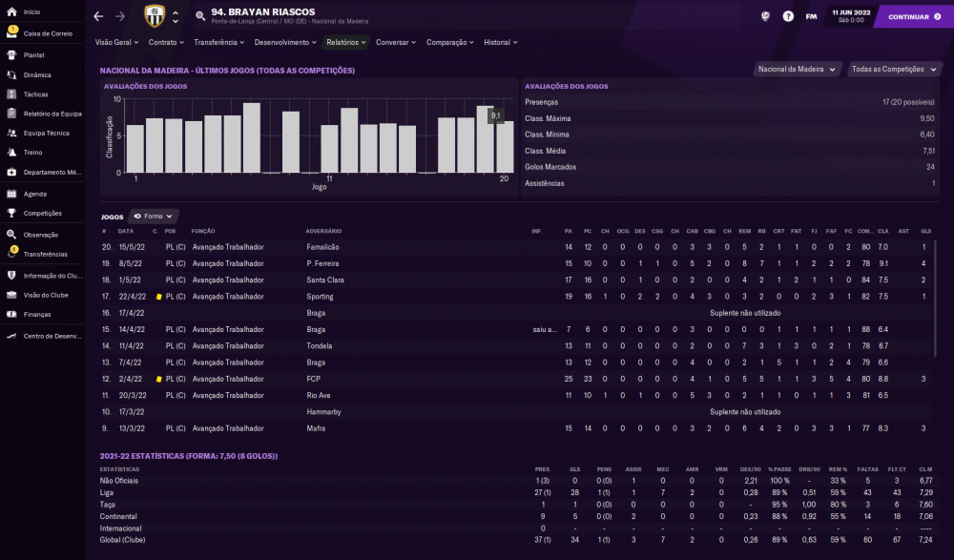
Task: Select Tácticas in the sidebar menu
Action: (x=36, y=94)
